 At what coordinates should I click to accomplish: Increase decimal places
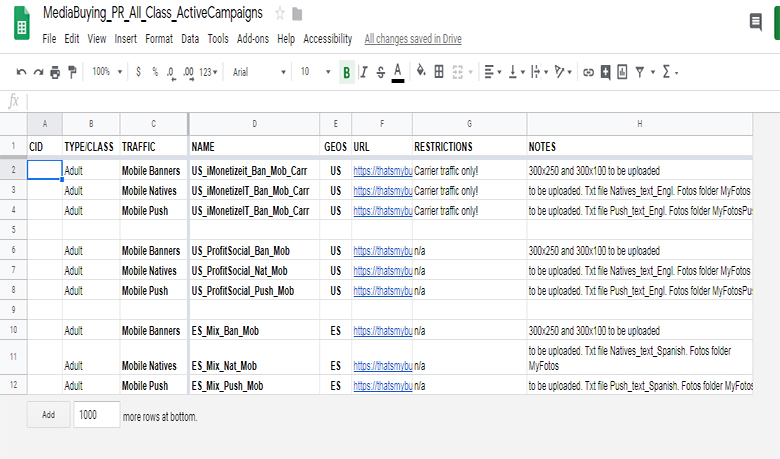point(189,73)
